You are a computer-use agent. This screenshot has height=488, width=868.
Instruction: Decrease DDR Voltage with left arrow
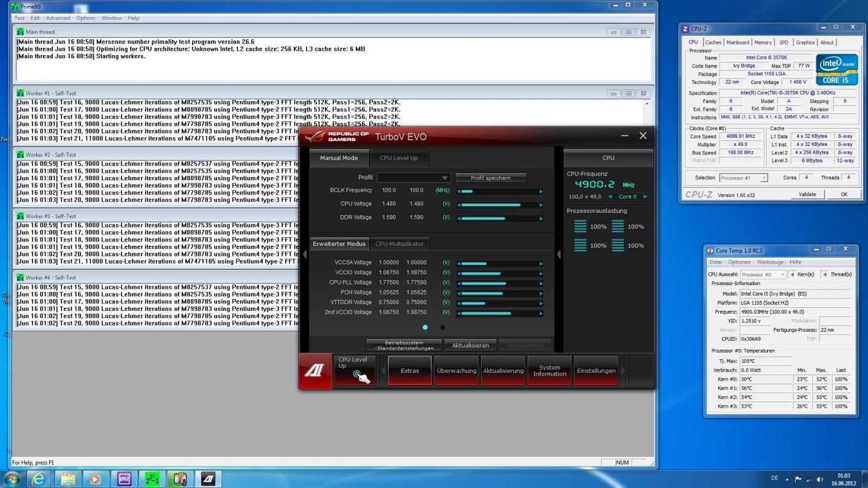tap(459, 218)
